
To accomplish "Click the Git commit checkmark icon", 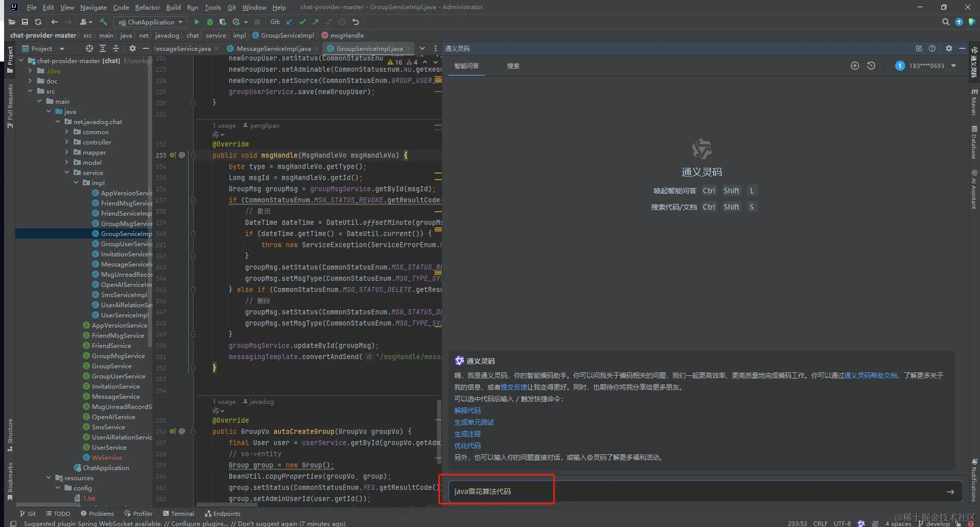I will coord(302,22).
